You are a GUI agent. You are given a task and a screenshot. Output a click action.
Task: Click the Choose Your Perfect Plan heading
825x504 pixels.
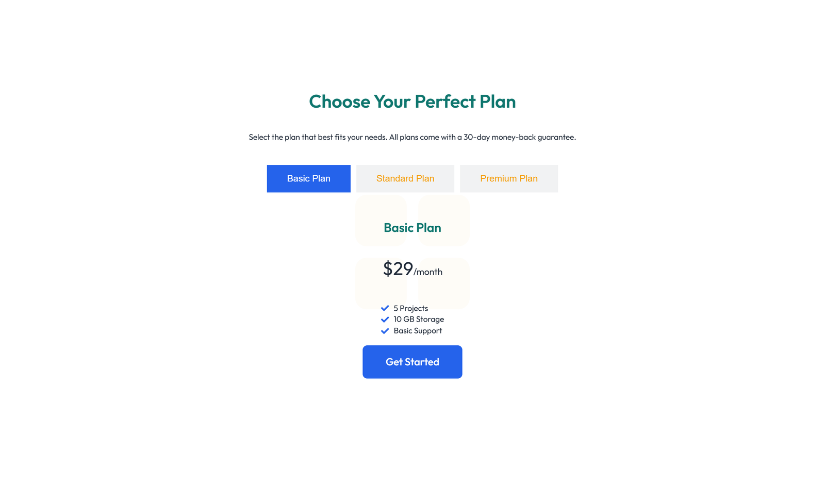(x=412, y=102)
